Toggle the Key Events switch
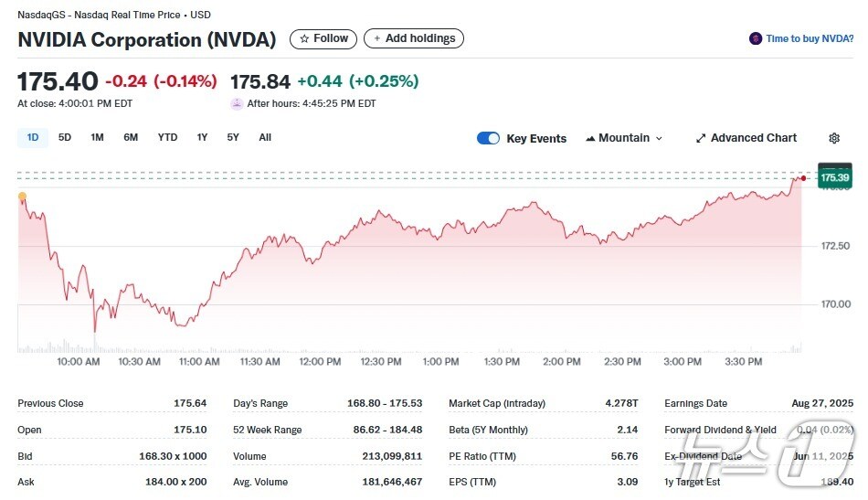 pyautogui.click(x=489, y=138)
